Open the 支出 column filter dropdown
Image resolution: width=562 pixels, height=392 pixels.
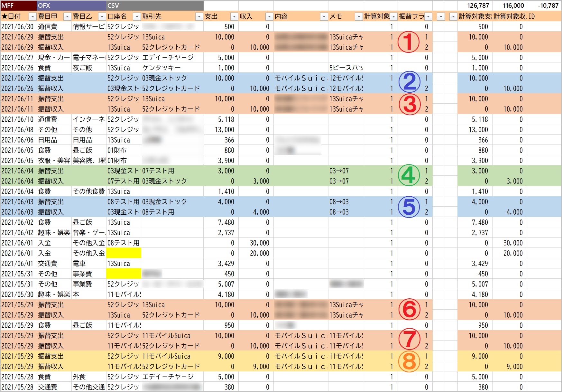[234, 16]
